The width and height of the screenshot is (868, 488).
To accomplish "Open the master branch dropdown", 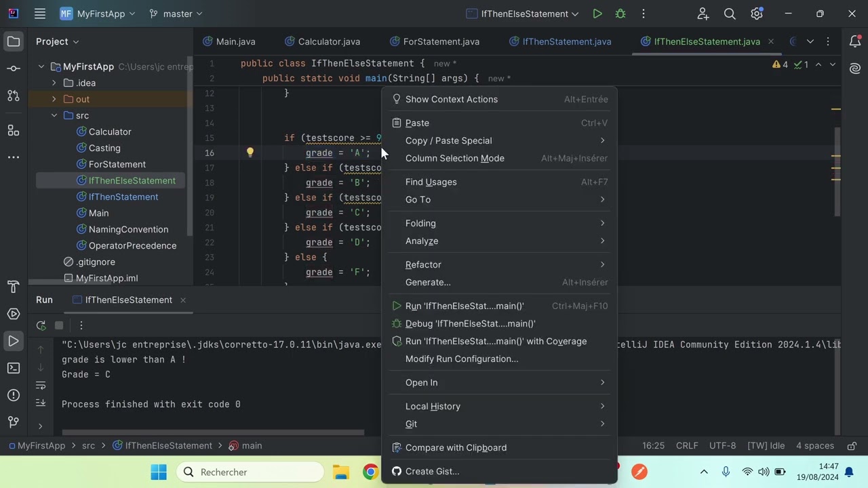I will [x=176, y=14].
